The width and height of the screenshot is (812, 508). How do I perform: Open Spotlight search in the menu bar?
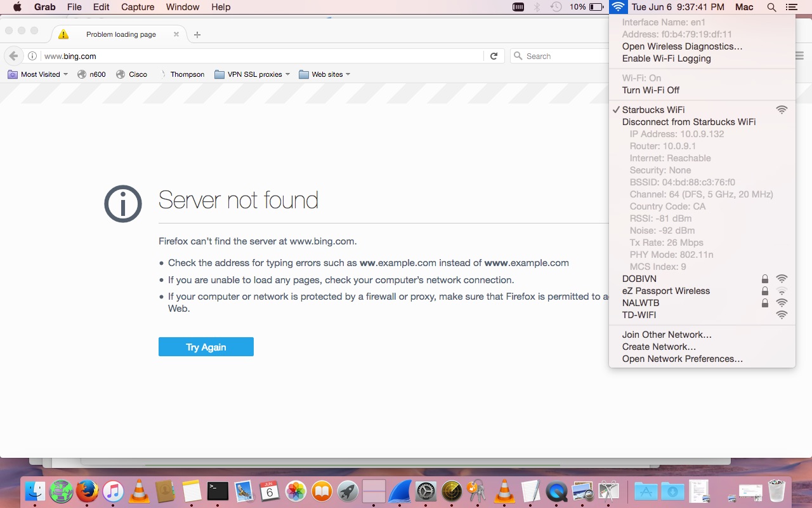tap(771, 7)
